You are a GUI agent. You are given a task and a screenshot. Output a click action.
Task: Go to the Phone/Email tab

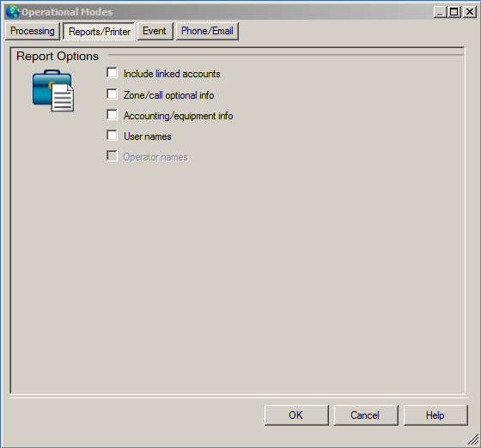[x=207, y=31]
